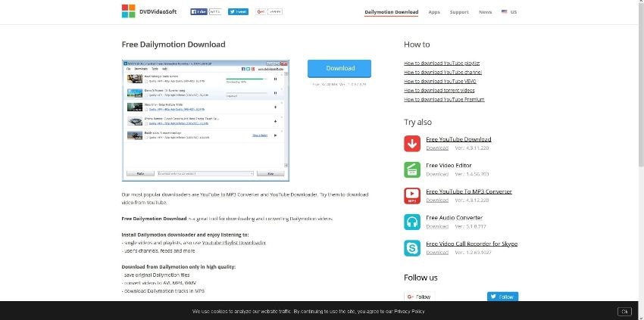
Task: Open How to download torrent videos link
Action: tap(439, 90)
